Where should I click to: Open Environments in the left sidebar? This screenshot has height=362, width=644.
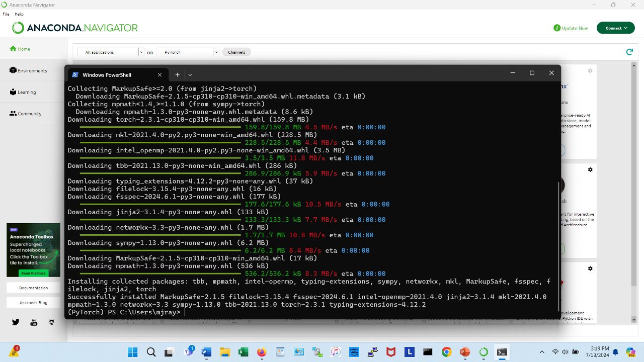(28, 70)
